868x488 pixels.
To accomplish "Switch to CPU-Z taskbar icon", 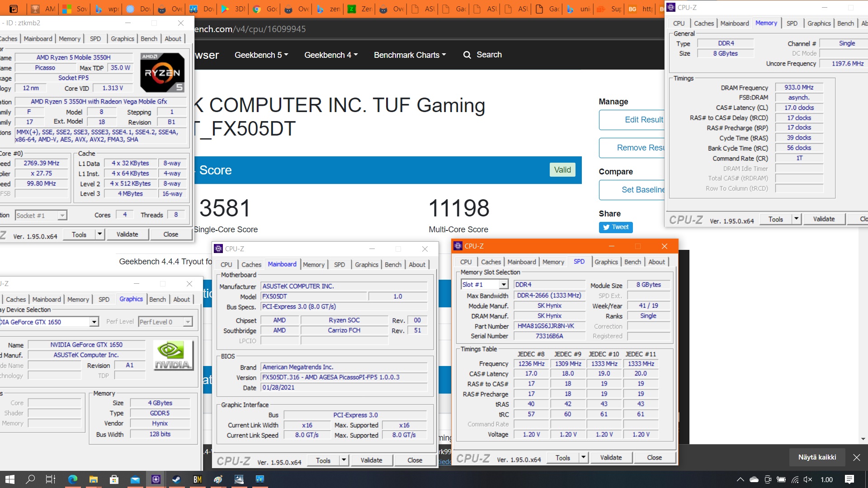I will coord(156,479).
